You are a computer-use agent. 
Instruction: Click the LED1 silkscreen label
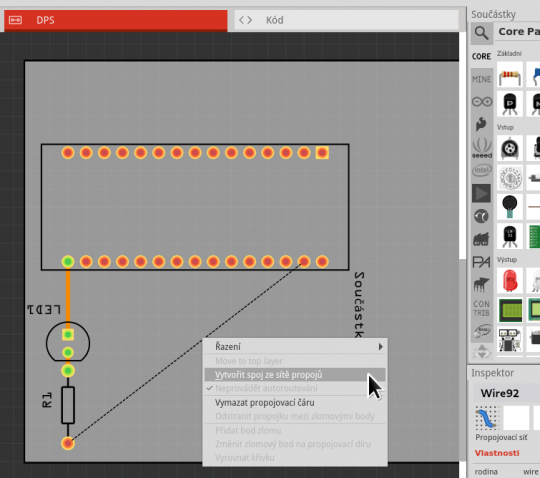[x=44, y=310]
